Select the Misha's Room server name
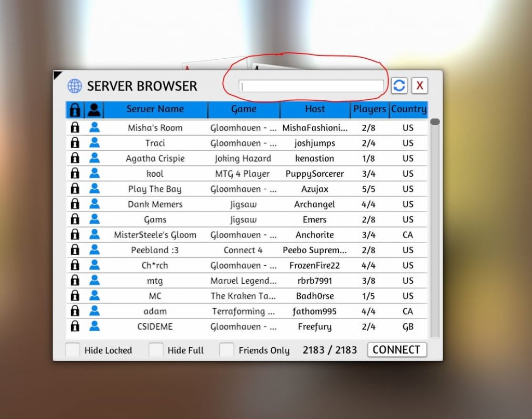This screenshot has height=419, width=532. tap(155, 128)
